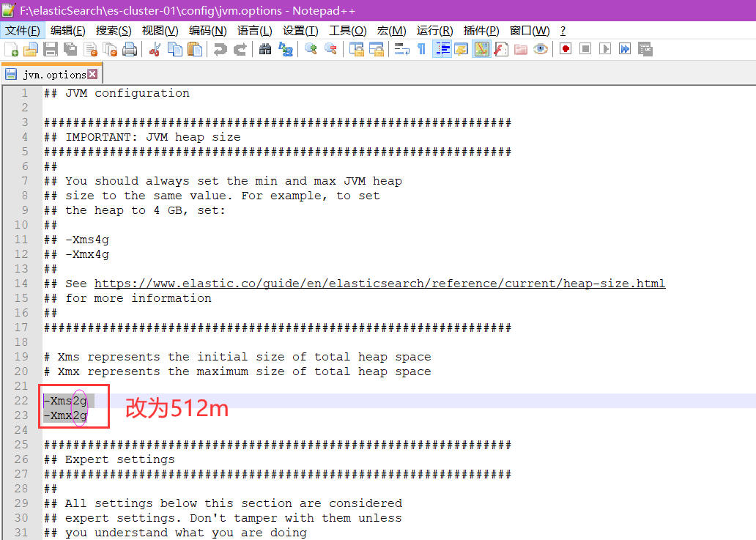
Task: Open Folder as Workspace icon
Action: (521, 49)
